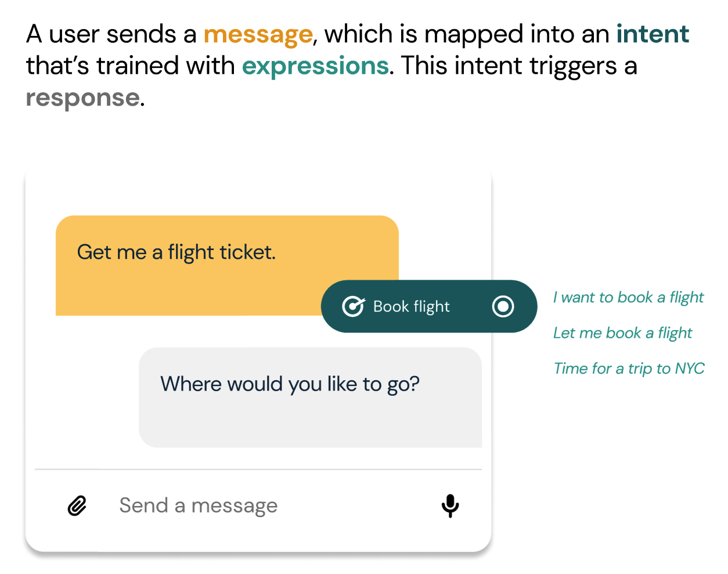Viewport: 728px width, 574px height.
Task: Select the 'Time for a trip to NYC' expression
Action: point(629,369)
